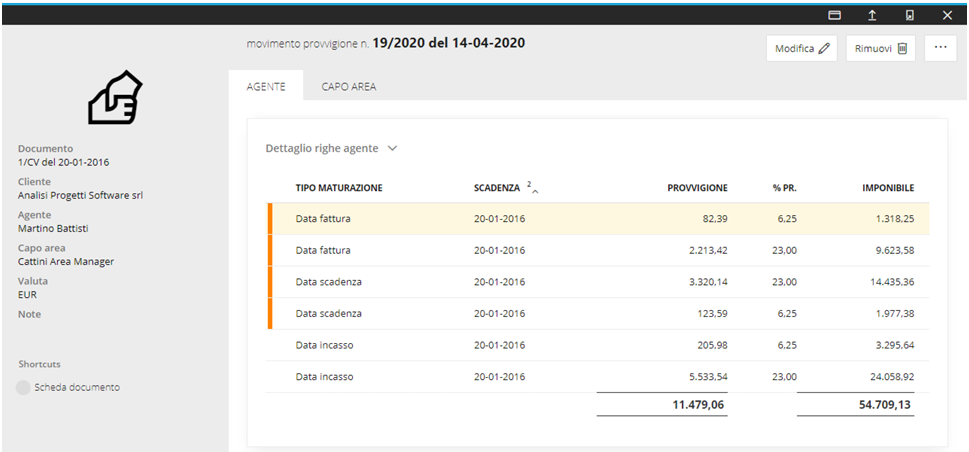Click the window layout icon in title bar
Image resolution: width=969 pixels, height=452 pixels.
pyautogui.click(x=834, y=15)
